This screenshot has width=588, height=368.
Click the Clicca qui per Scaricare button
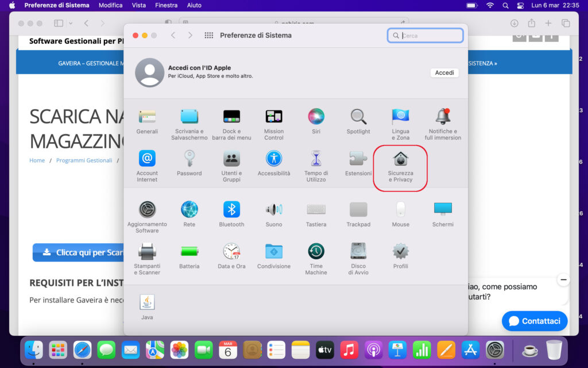coord(78,252)
